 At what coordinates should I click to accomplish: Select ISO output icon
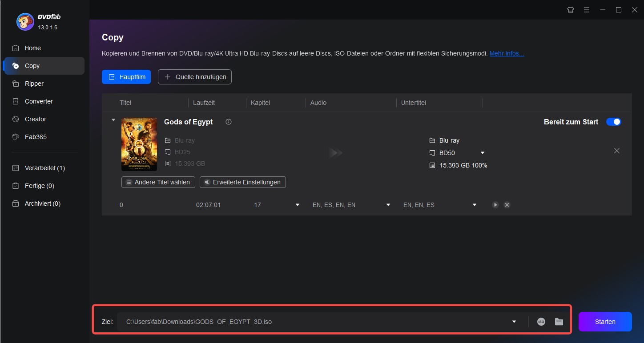click(x=541, y=322)
